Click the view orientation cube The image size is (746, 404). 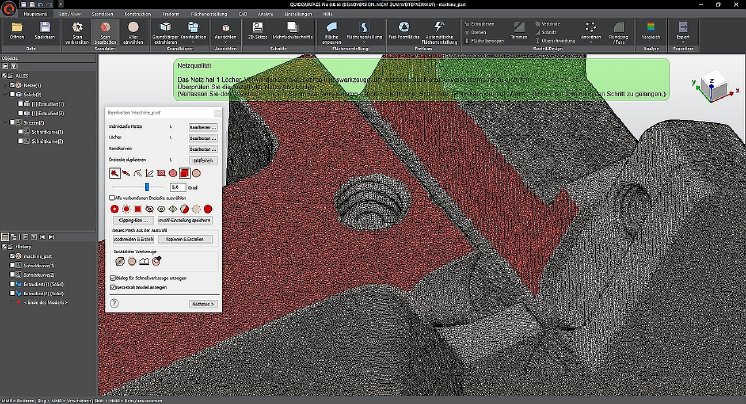tap(716, 88)
